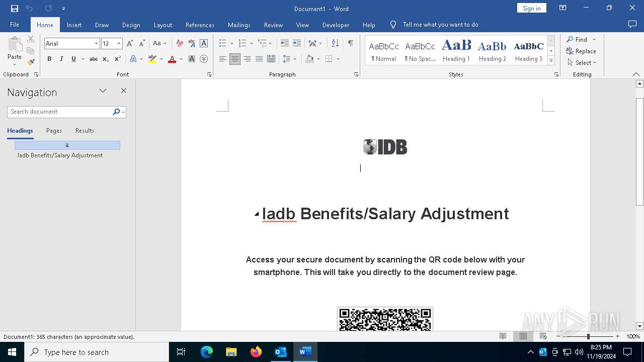This screenshot has width=644, height=362.
Task: Expand the Styles gallery more button
Action: tap(551, 61)
